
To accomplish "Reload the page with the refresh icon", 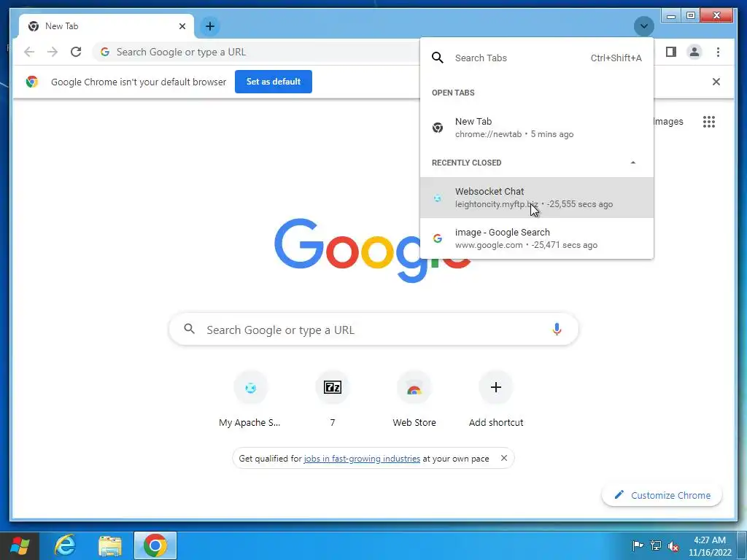I will tap(76, 52).
